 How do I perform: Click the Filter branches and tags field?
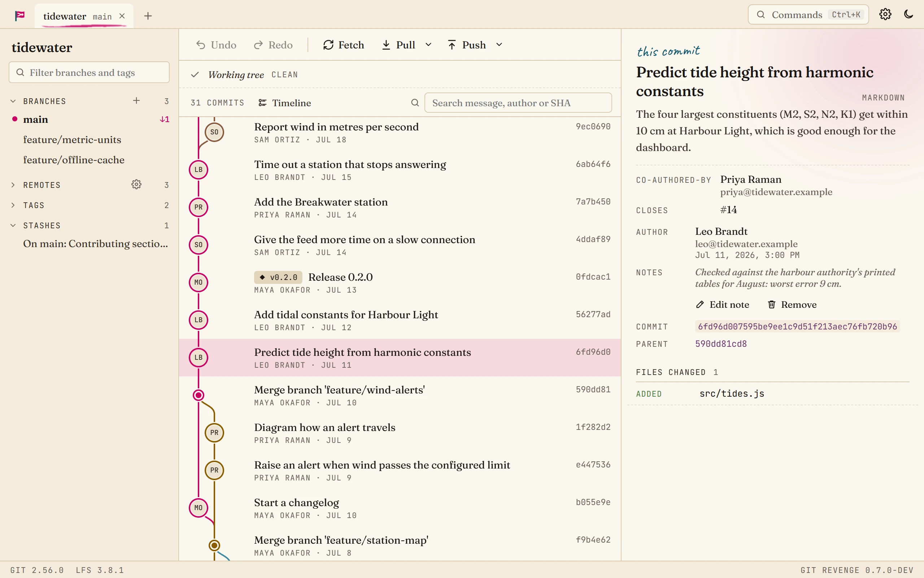89,73
